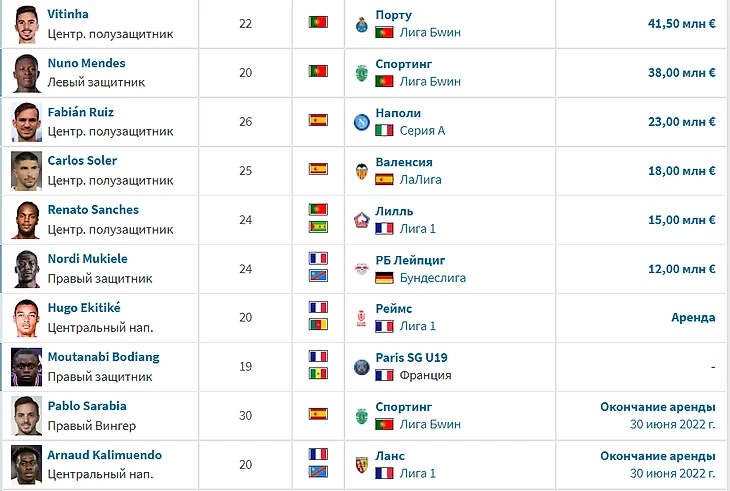Viewport: 730px width, 491px height.
Task: Click German flag next to Бундеслига
Action: point(384,278)
